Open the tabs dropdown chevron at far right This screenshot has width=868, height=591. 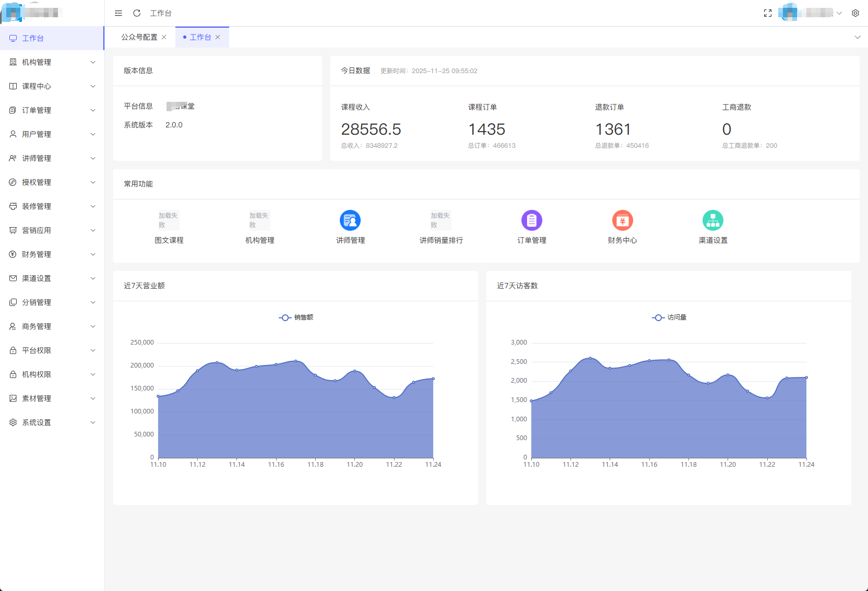(857, 37)
